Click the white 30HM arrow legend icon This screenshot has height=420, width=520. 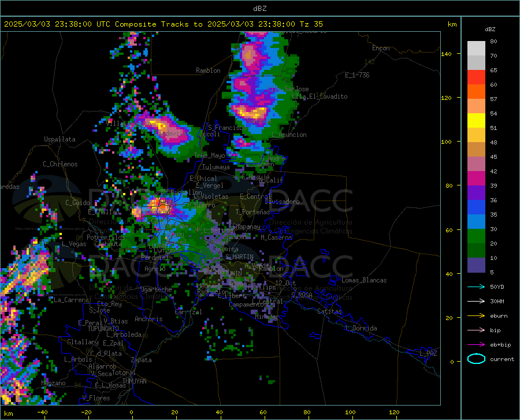tap(476, 302)
